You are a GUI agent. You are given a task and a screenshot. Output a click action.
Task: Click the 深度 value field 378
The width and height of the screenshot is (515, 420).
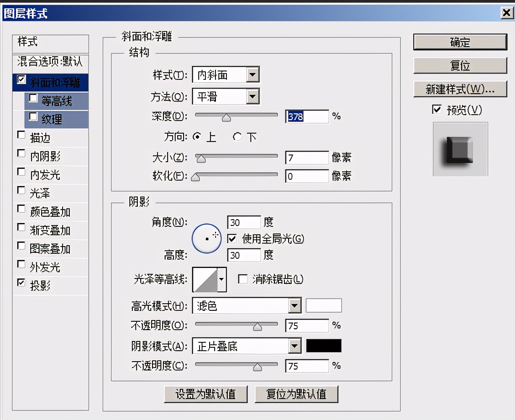pos(307,116)
